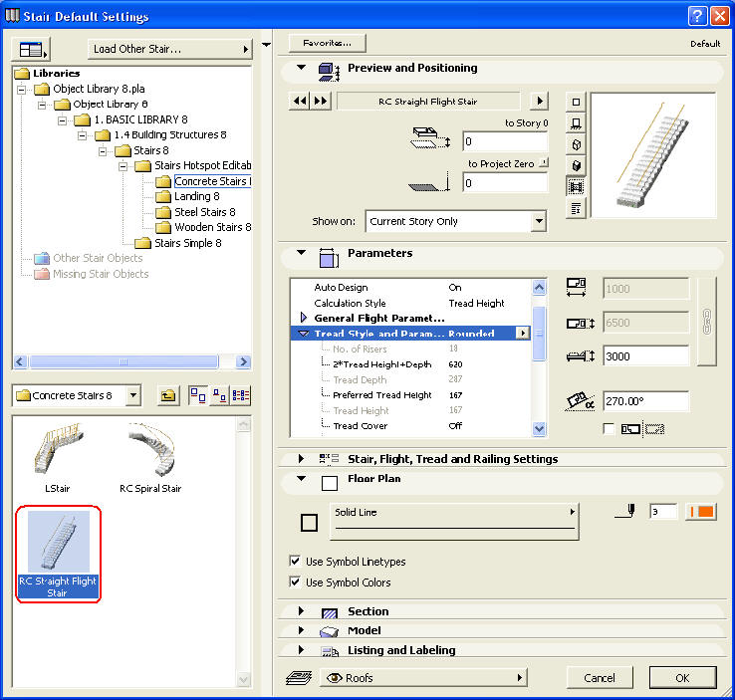Open the Show on story dropdown
Screen dimensions: 735x700
point(456,222)
